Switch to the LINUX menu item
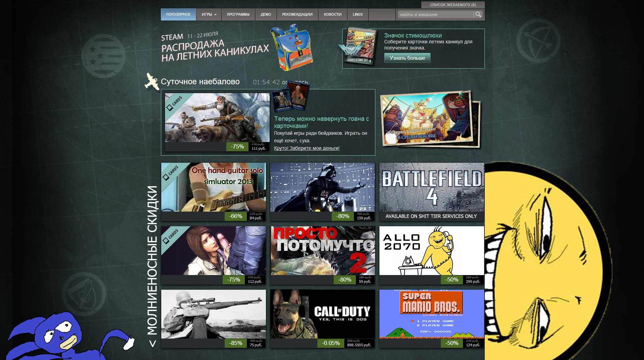This screenshot has width=644, height=360. tap(358, 14)
